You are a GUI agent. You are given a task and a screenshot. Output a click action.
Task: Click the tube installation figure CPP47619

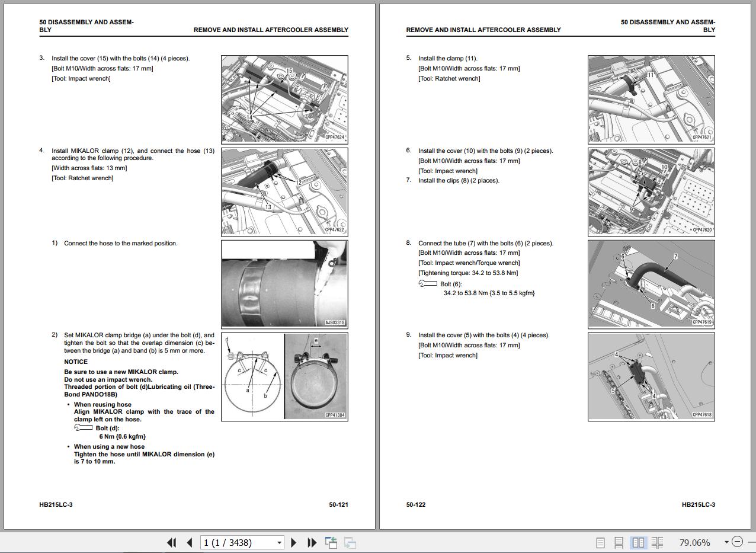(x=651, y=284)
